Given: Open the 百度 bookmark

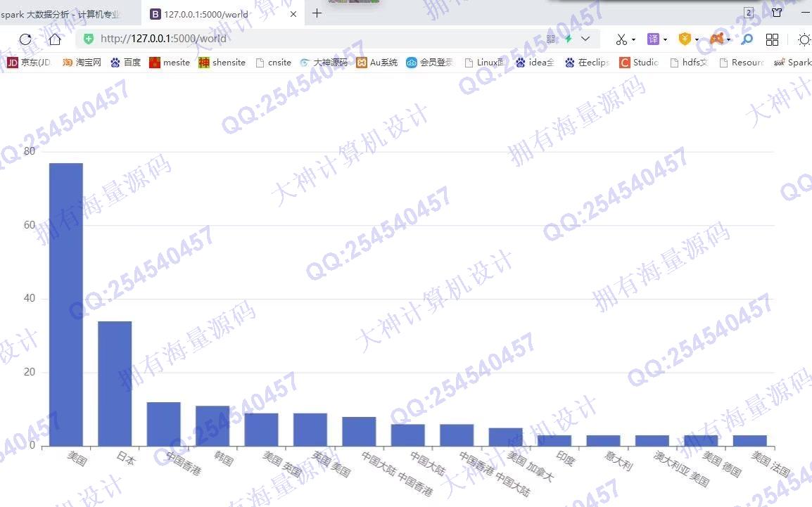Looking at the screenshot, I should point(126,63).
